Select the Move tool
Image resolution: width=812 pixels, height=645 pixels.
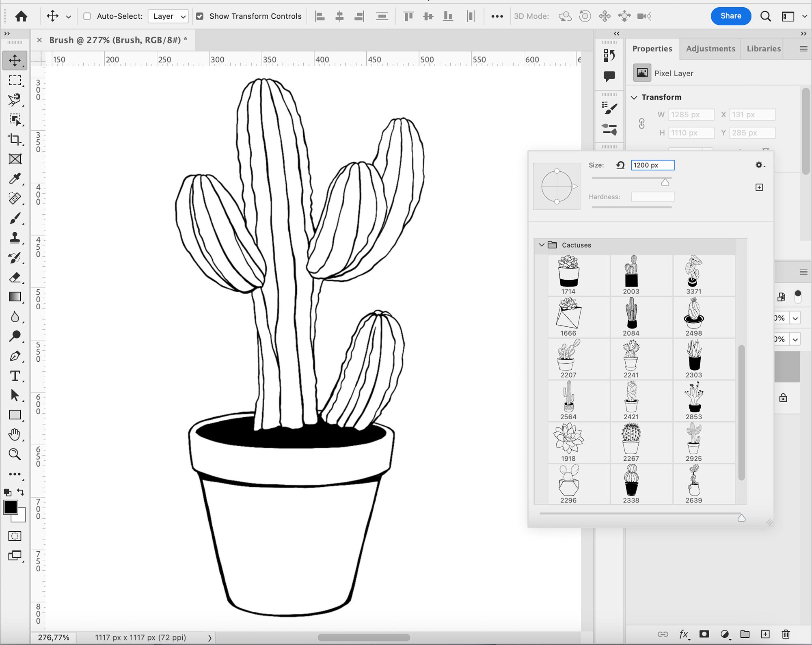pos(15,61)
